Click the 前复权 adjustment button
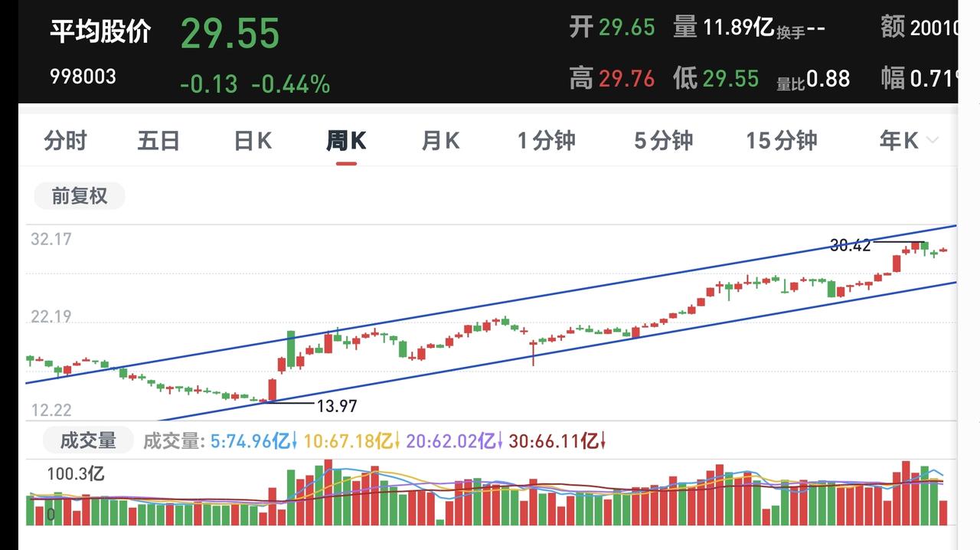The width and height of the screenshot is (980, 550). point(80,196)
